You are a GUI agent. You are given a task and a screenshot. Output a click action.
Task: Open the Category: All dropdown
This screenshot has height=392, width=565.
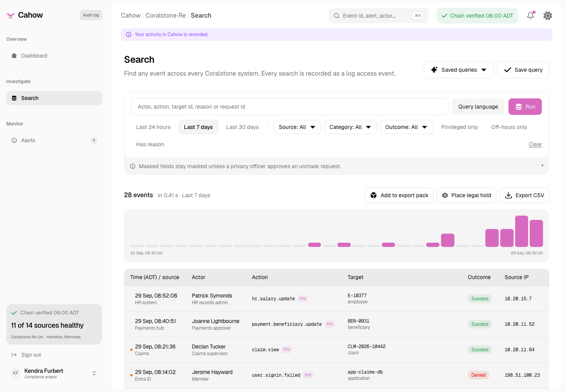tap(351, 127)
